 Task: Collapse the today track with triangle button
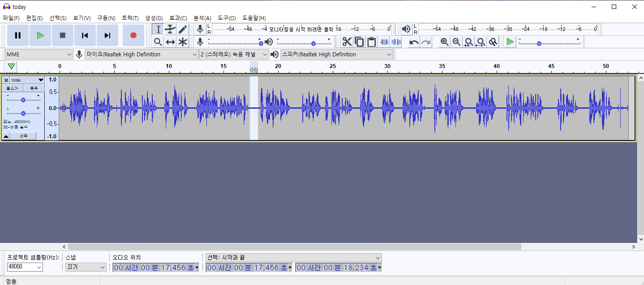point(6,136)
